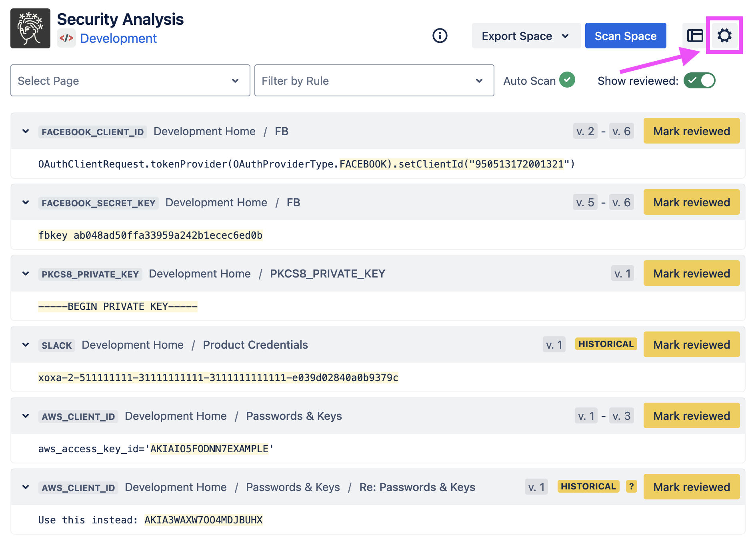Toggle the Show reviewed switch
756x547 pixels.
[699, 80]
